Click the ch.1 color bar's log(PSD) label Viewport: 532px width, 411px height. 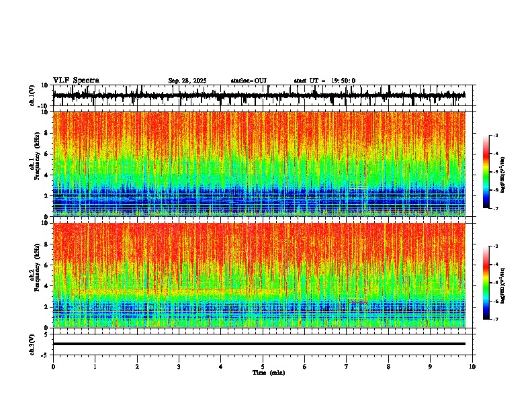503,175
